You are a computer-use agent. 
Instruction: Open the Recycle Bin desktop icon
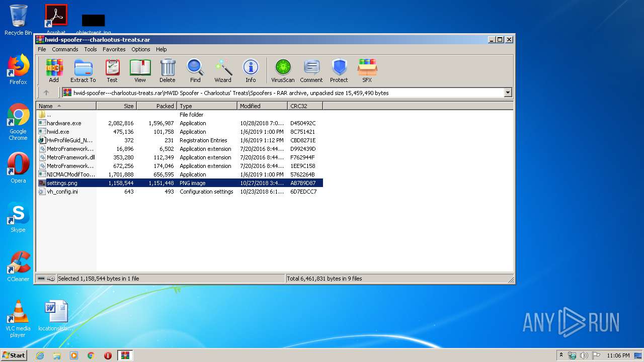[18, 20]
